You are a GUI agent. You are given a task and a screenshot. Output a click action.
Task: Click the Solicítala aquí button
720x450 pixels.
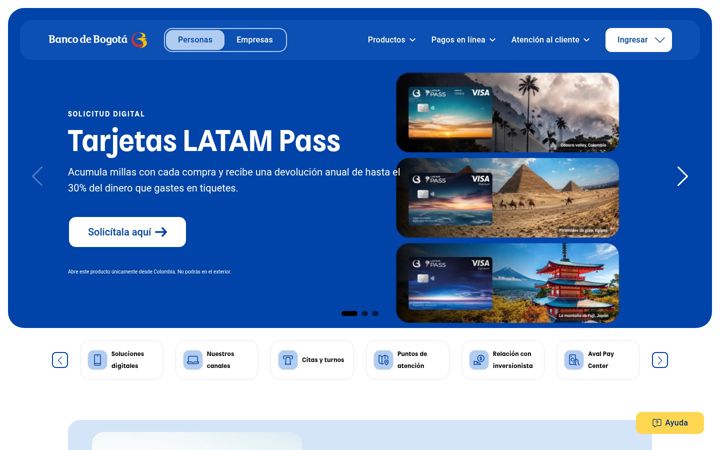[127, 232]
